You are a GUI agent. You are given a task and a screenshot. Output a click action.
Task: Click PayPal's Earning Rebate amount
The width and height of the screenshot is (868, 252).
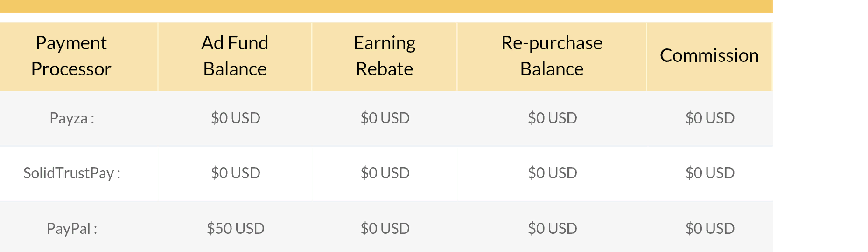click(385, 228)
